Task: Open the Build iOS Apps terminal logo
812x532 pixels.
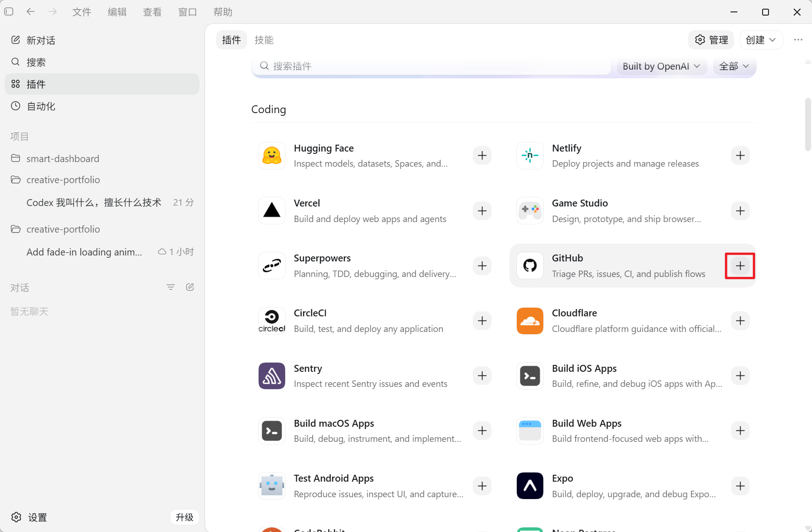Action: [x=530, y=376]
